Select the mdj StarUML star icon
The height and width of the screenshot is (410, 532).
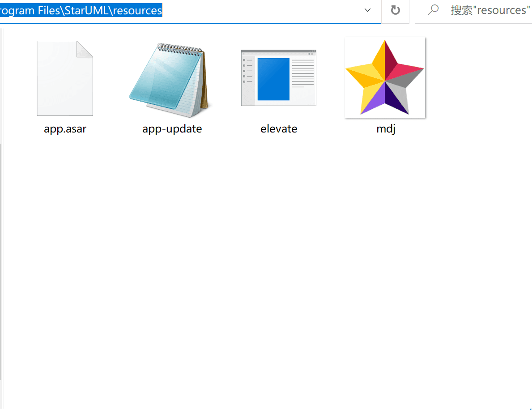point(385,78)
